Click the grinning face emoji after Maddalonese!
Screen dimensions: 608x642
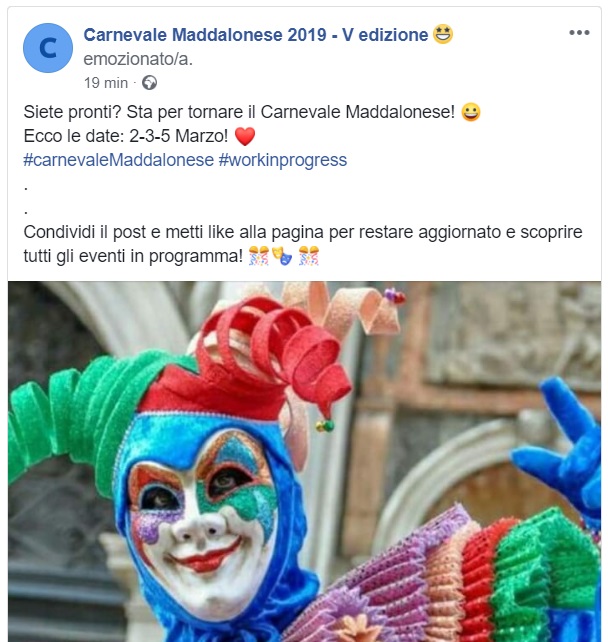pyautogui.click(x=471, y=112)
